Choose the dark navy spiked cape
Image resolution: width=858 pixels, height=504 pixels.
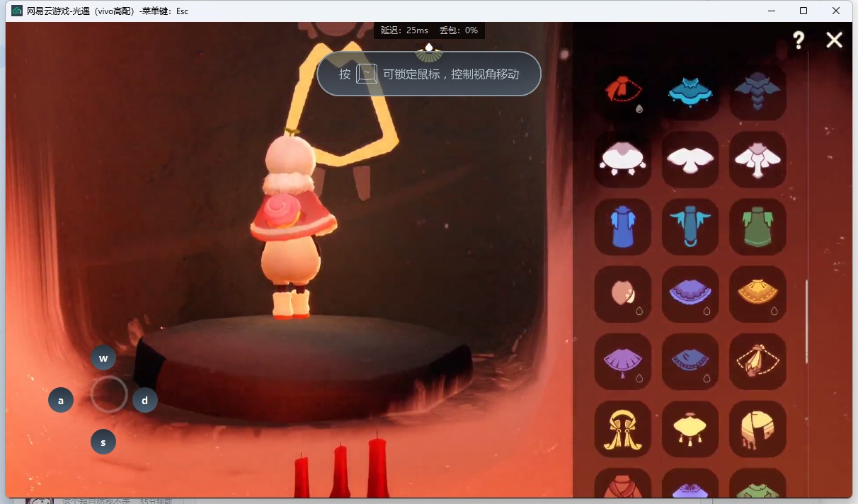pos(757,92)
